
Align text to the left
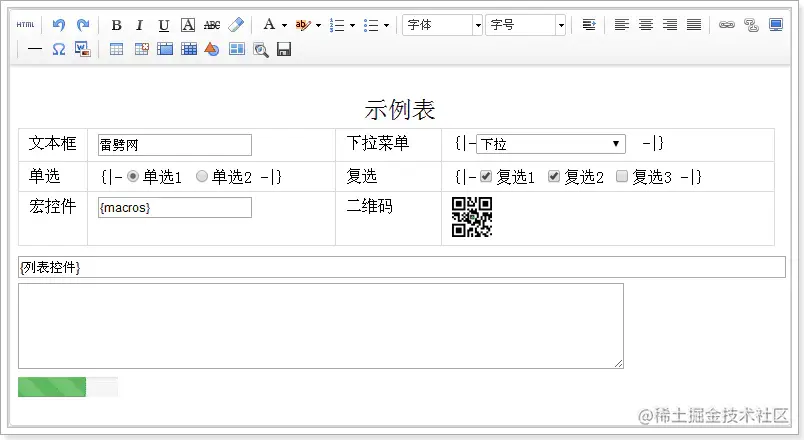click(621, 25)
